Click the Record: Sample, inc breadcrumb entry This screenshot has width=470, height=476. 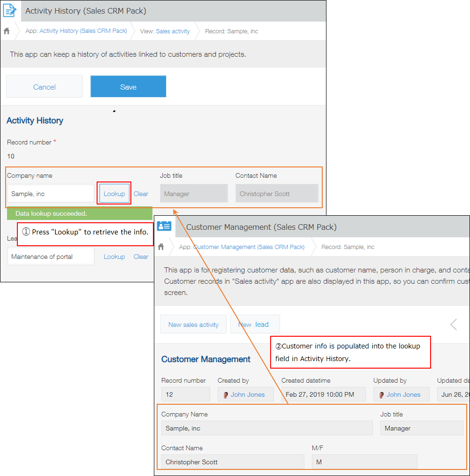pyautogui.click(x=232, y=31)
